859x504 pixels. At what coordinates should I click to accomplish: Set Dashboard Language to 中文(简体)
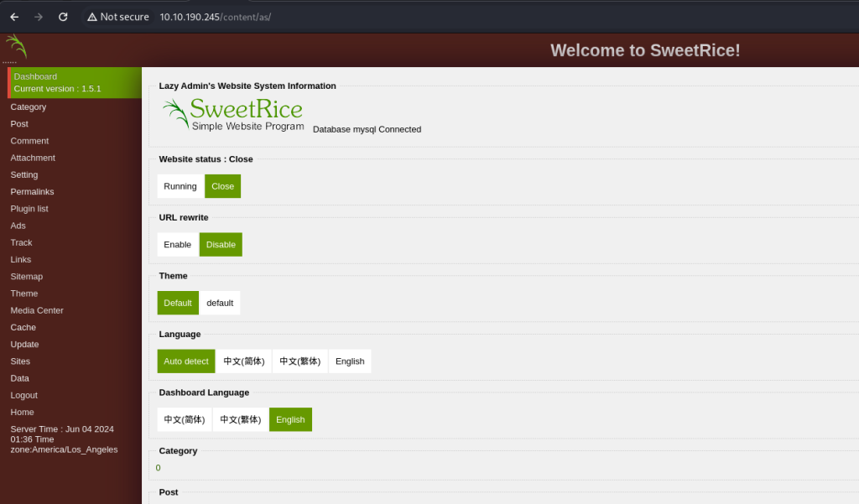(185, 419)
